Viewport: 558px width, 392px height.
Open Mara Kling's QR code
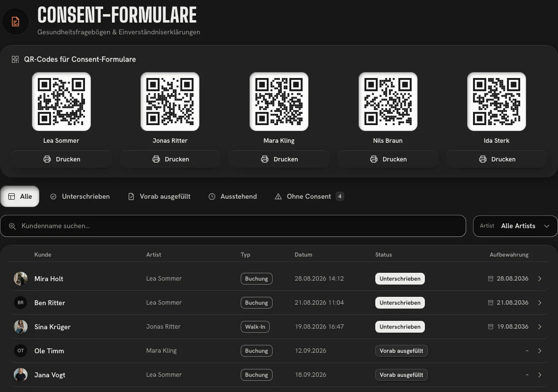click(279, 102)
